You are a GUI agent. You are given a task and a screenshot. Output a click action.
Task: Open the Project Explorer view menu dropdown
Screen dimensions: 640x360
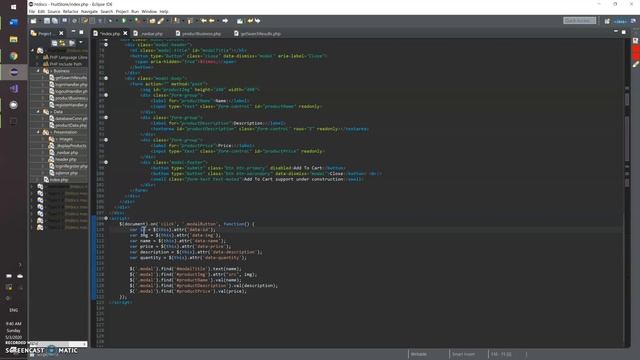tap(81, 42)
